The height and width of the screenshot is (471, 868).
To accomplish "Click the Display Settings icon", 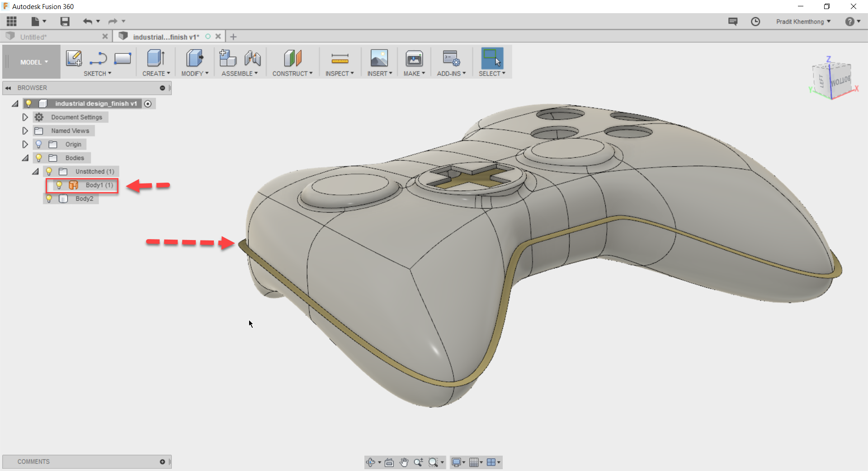I will tap(457, 462).
